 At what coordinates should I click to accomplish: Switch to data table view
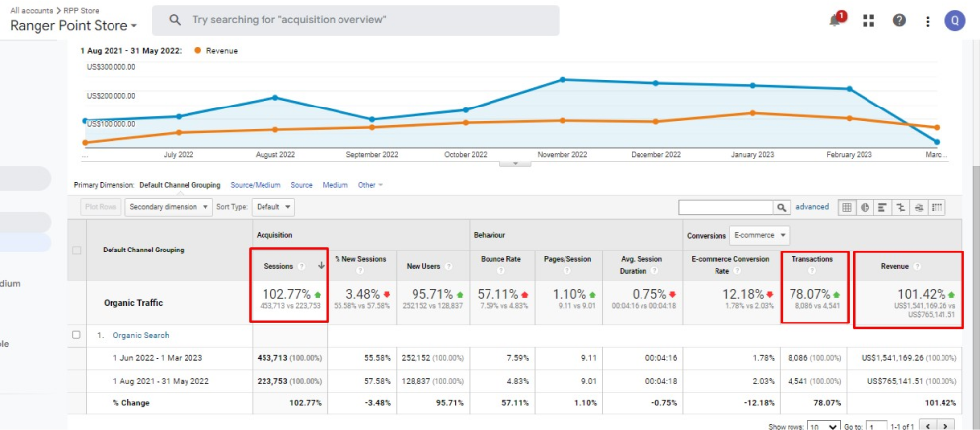click(x=847, y=207)
